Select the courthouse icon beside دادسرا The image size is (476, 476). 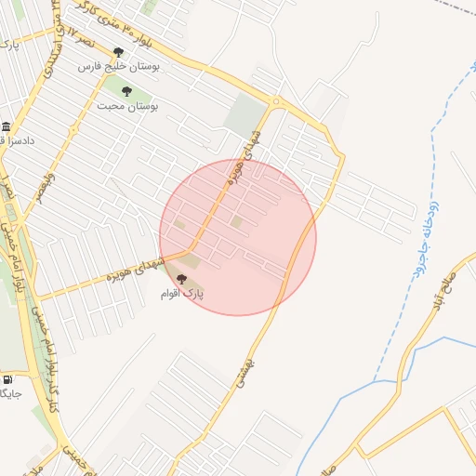tap(6, 127)
